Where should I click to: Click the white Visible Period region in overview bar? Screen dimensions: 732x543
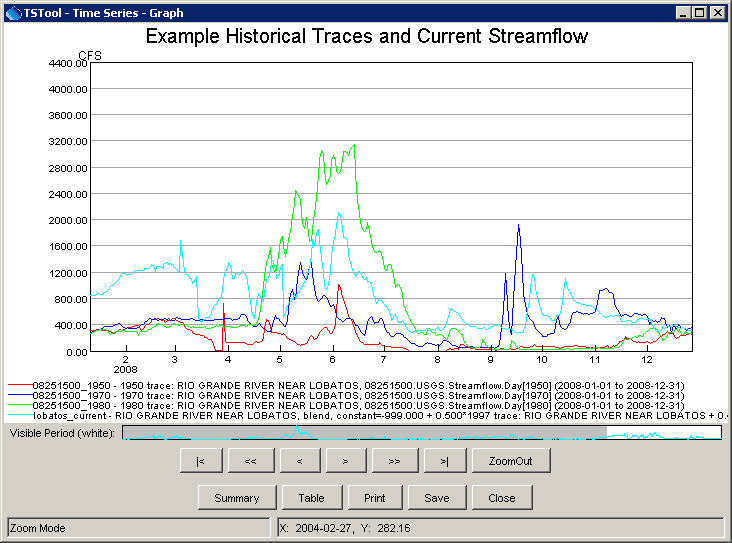point(663,432)
